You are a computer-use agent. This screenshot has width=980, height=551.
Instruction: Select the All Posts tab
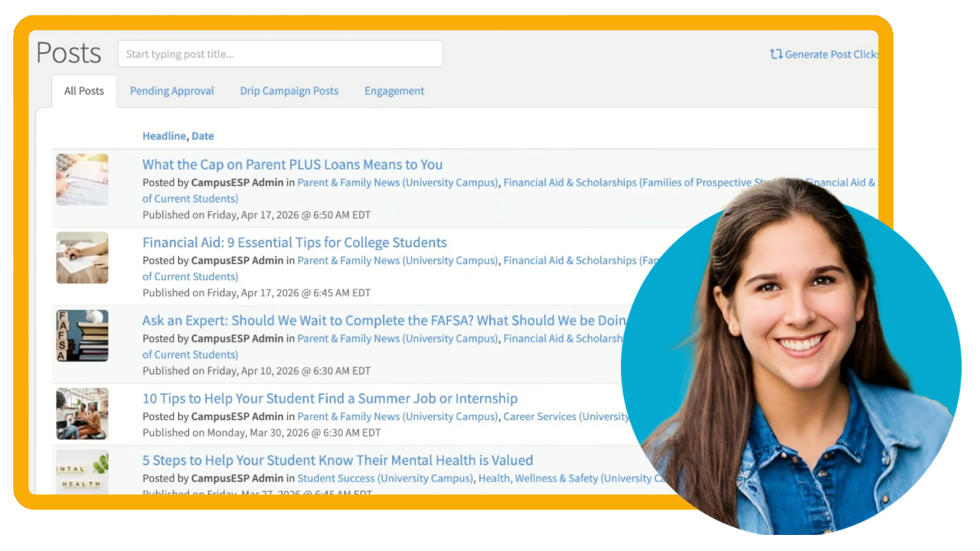[x=84, y=91]
